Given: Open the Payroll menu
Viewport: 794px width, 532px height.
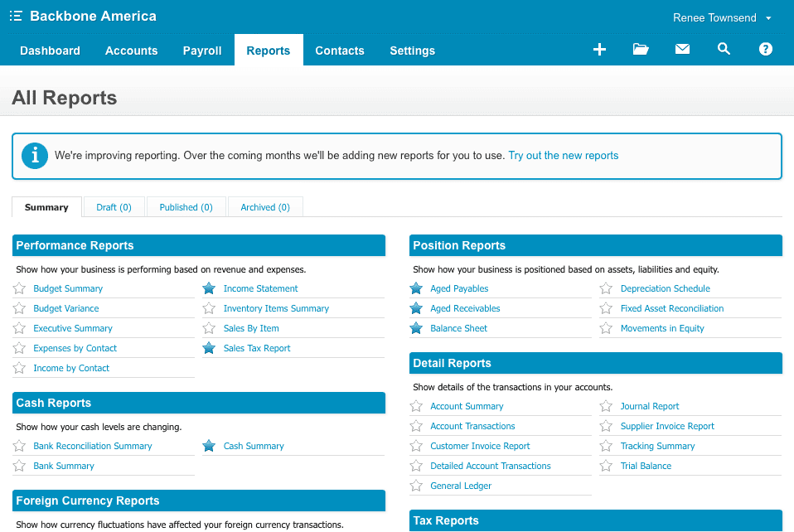Looking at the screenshot, I should click(202, 51).
